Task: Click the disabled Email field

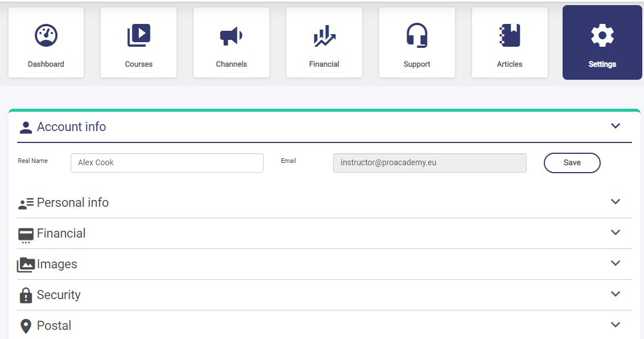Action: tap(429, 163)
